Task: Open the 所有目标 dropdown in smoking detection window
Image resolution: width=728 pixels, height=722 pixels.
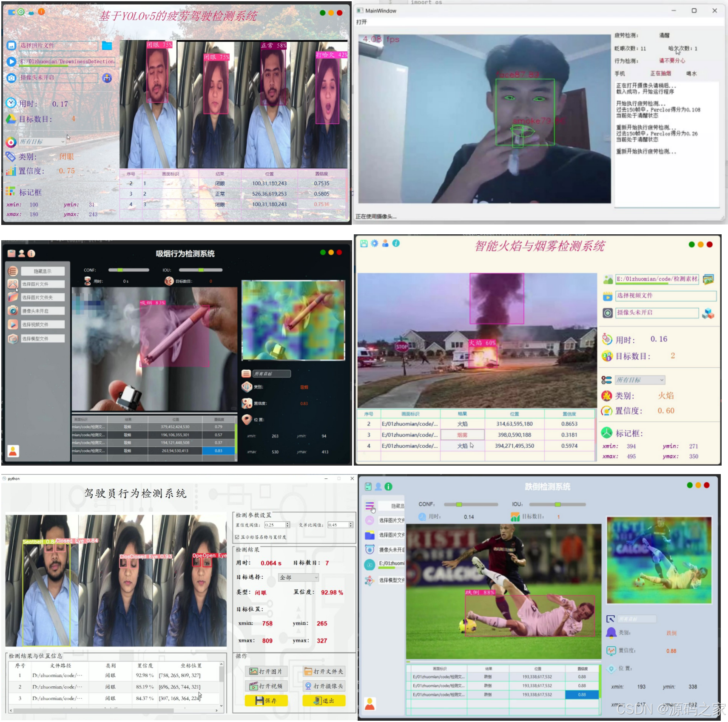Action: 272,374
